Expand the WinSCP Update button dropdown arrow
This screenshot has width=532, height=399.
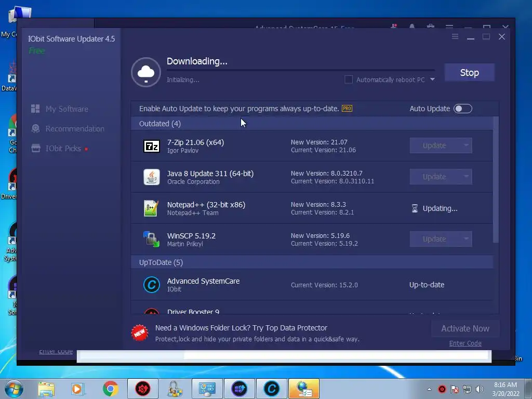click(x=466, y=239)
